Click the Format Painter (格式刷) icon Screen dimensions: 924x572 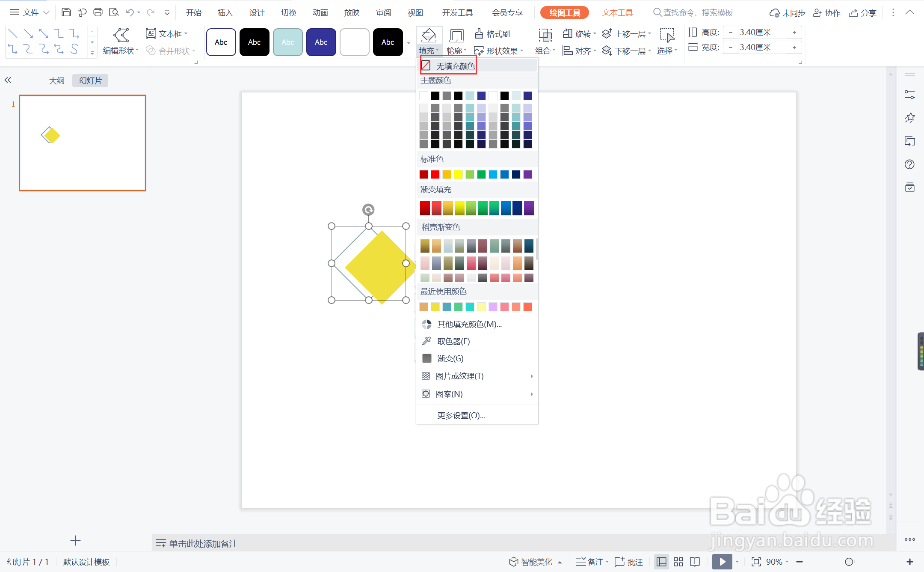tap(479, 33)
